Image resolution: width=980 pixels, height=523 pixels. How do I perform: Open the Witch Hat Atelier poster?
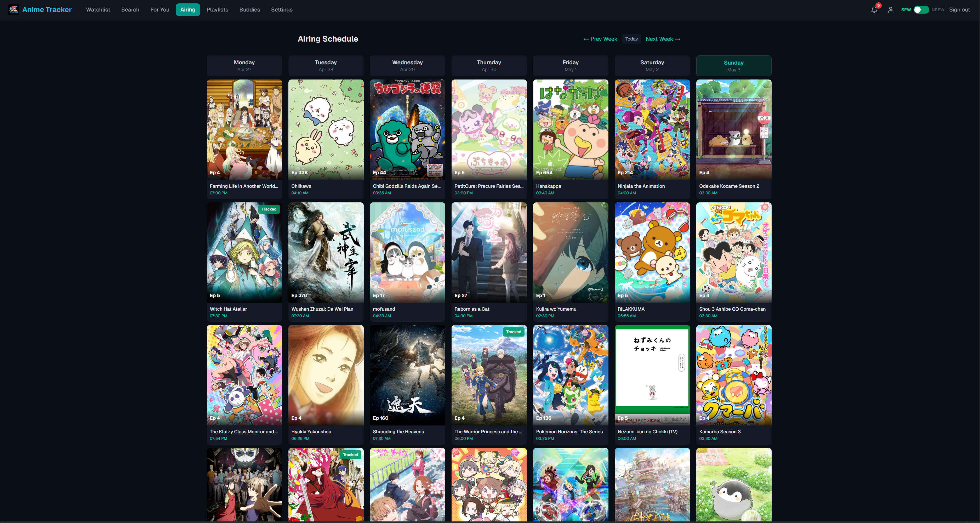(x=244, y=253)
